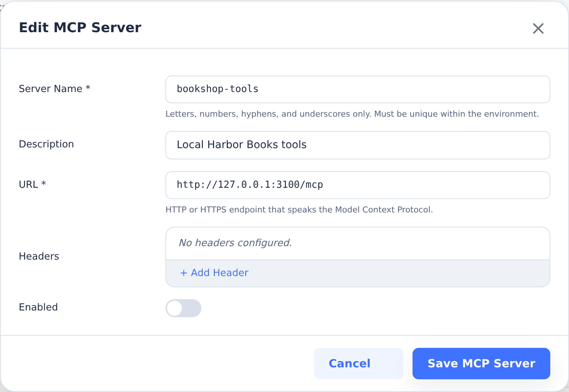Click the Description input field
Image resolution: width=569 pixels, height=392 pixels.
coord(357,145)
